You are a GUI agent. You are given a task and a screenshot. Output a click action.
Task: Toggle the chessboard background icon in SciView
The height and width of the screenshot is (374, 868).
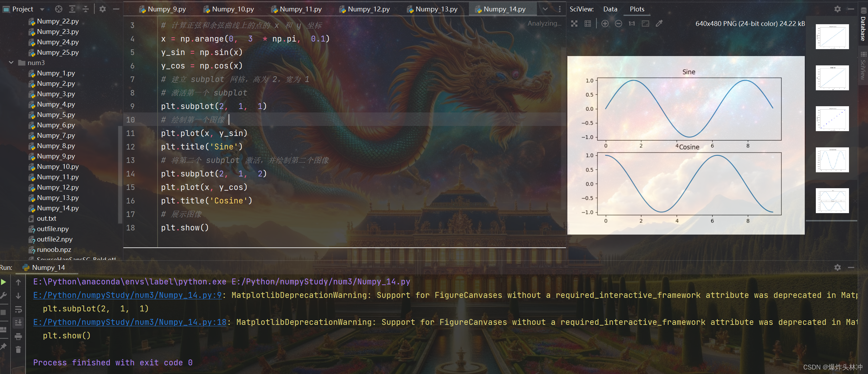click(x=574, y=24)
